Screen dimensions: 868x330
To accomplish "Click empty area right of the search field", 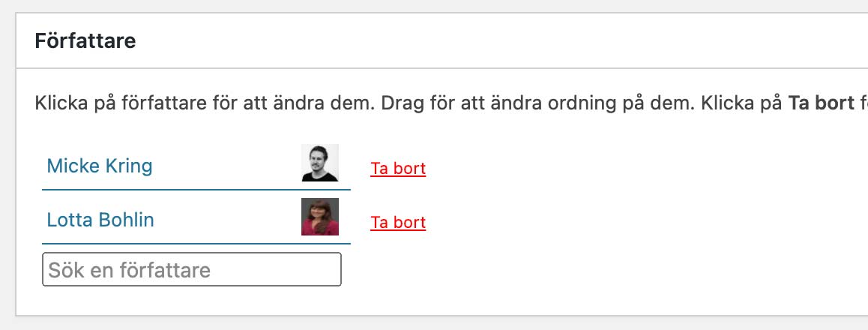I will (x=562, y=269).
